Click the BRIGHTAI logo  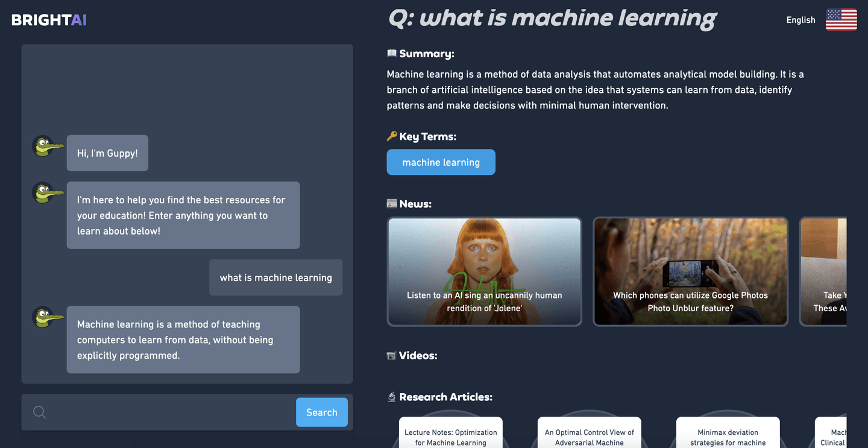pyautogui.click(x=49, y=20)
